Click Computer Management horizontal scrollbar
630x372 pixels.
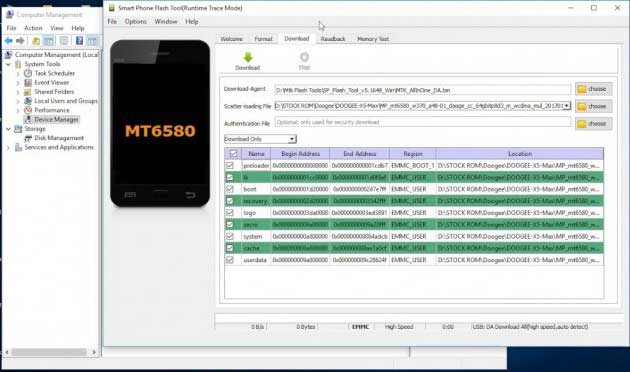[49, 352]
